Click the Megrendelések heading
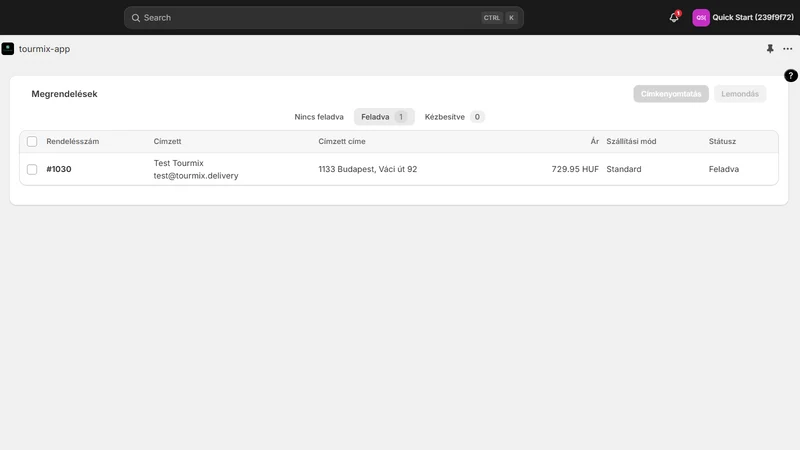 [x=64, y=94]
